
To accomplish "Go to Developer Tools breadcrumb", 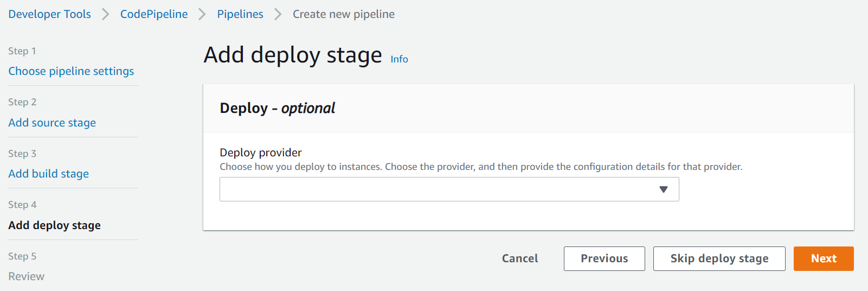I will click(49, 14).
